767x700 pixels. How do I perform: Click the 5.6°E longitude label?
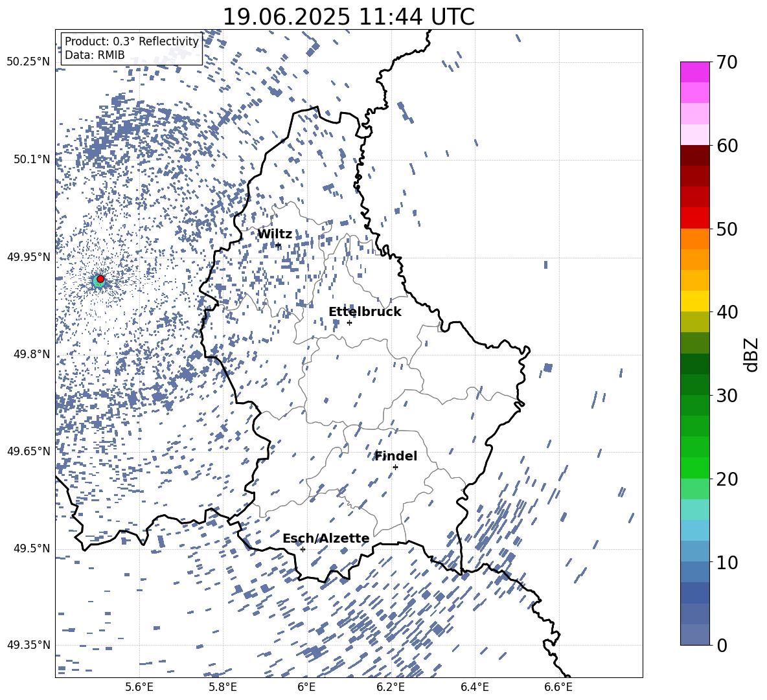[x=139, y=687]
